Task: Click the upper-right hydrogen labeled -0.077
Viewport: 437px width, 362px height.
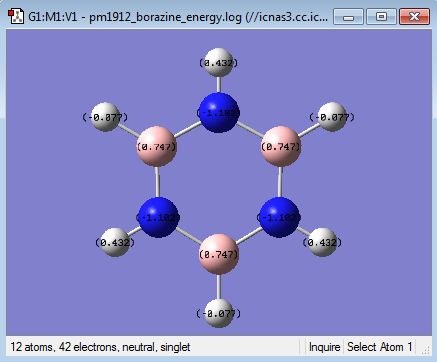Action: pos(332,117)
